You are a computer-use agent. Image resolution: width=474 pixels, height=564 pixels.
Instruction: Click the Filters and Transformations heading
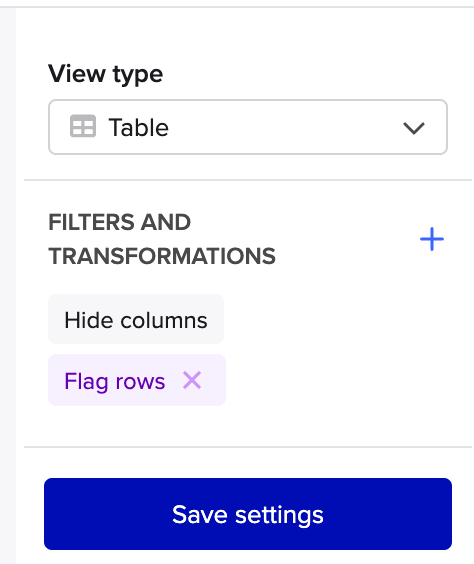click(162, 239)
